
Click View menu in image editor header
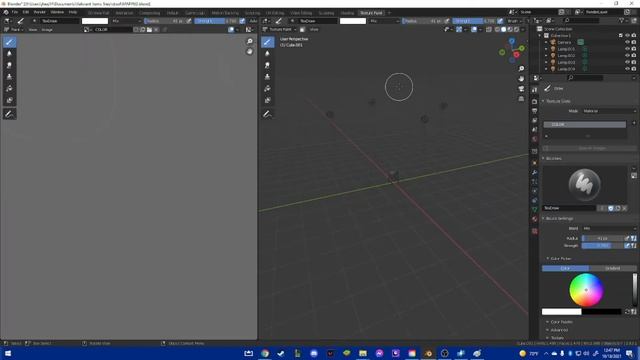(x=33, y=29)
